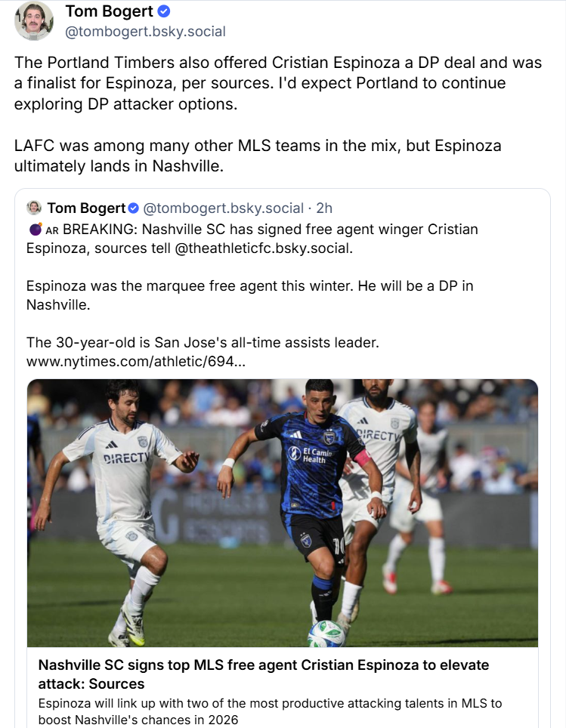Click the article description about boosting Nashville's chances
Image resolution: width=566 pixels, height=728 pixels.
[x=270, y=711]
